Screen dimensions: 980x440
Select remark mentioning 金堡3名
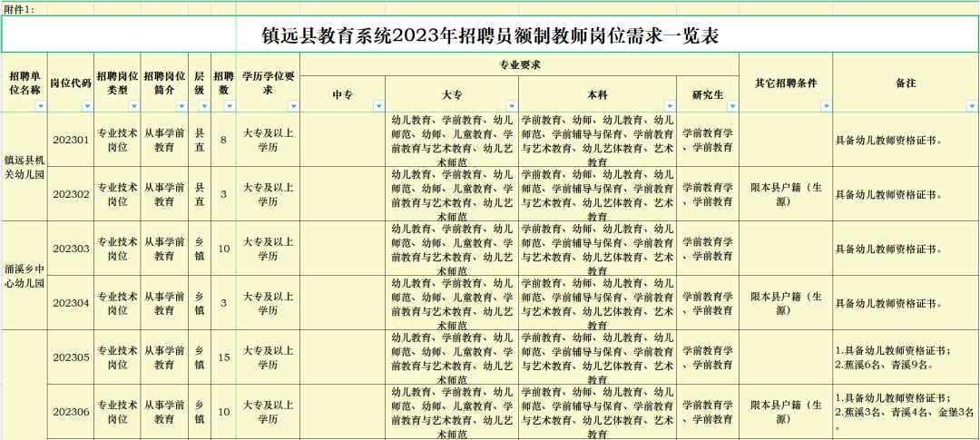click(906, 412)
